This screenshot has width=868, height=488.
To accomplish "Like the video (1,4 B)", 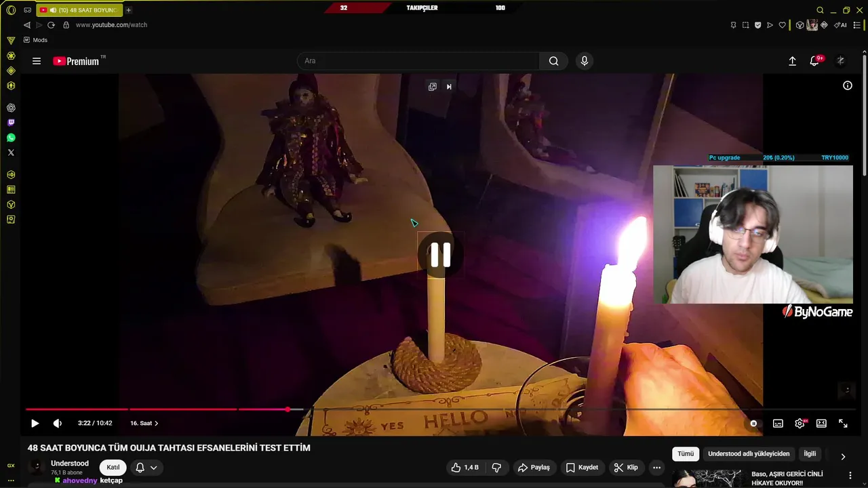I will pyautogui.click(x=465, y=467).
